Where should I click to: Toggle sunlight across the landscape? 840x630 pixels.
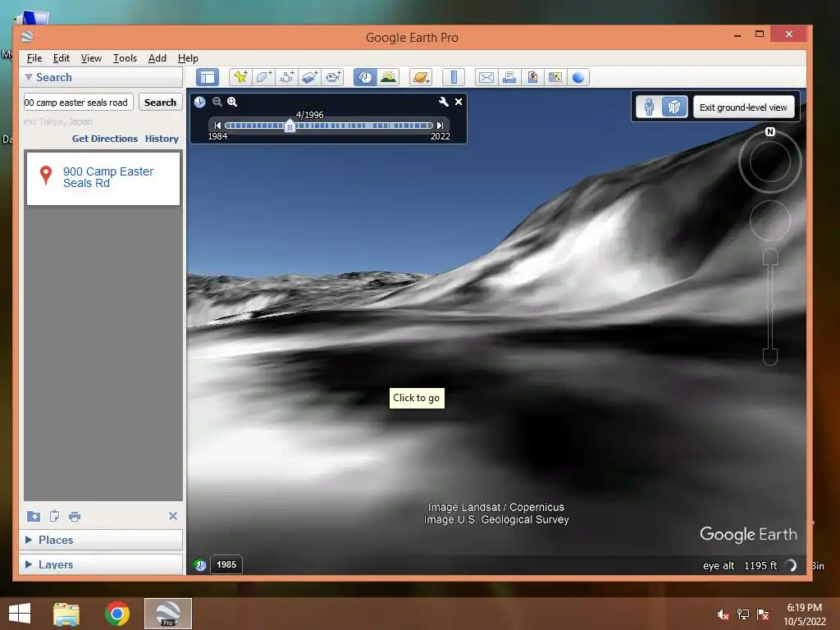pyautogui.click(x=388, y=77)
